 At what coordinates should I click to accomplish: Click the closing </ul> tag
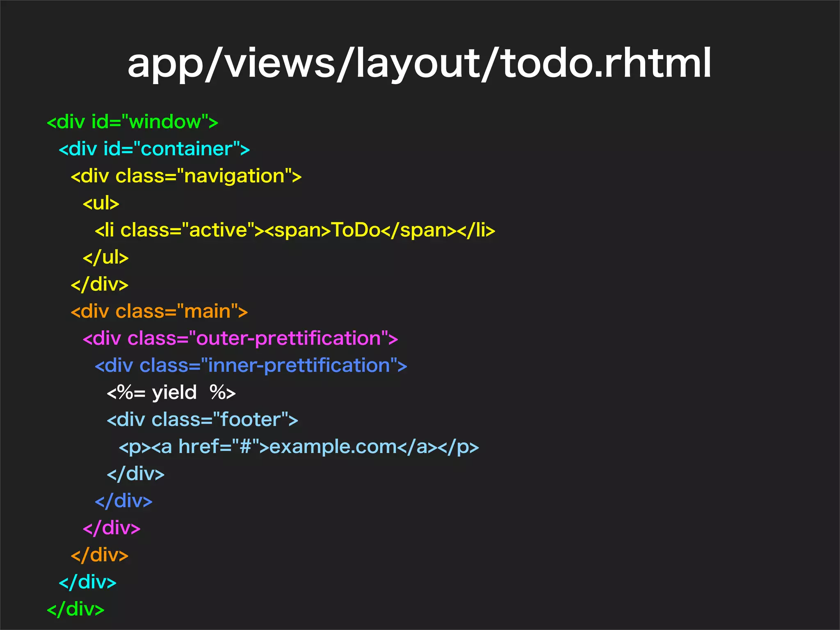click(x=106, y=257)
